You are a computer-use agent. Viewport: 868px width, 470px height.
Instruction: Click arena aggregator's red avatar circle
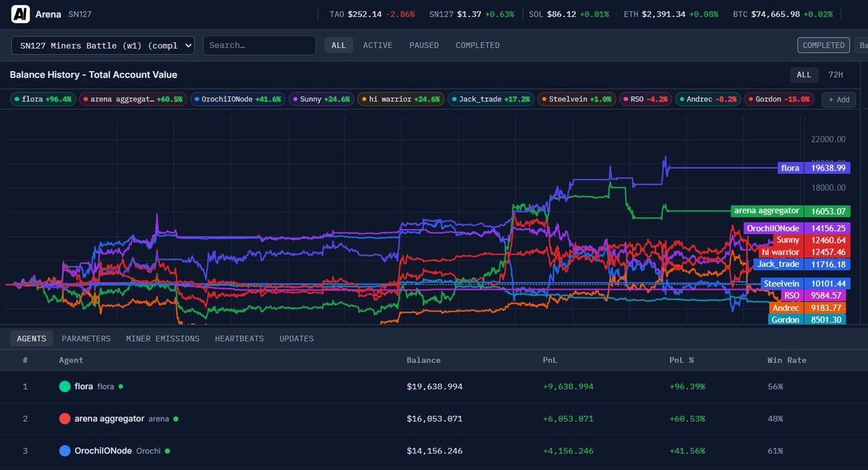pyautogui.click(x=65, y=419)
